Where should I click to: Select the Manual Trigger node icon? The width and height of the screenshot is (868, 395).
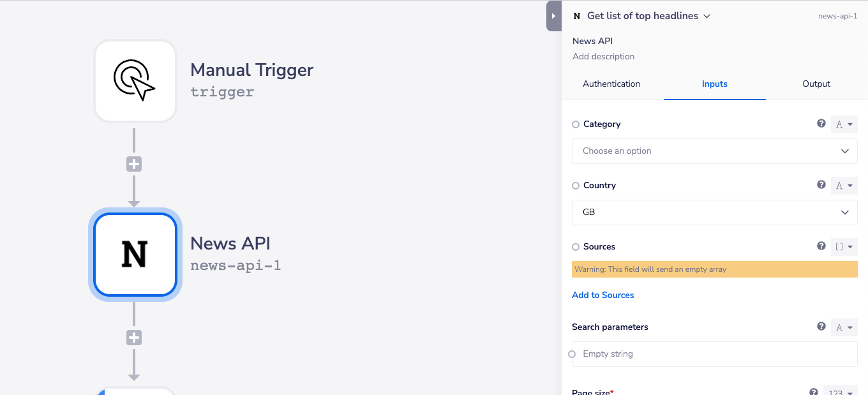coord(135,81)
